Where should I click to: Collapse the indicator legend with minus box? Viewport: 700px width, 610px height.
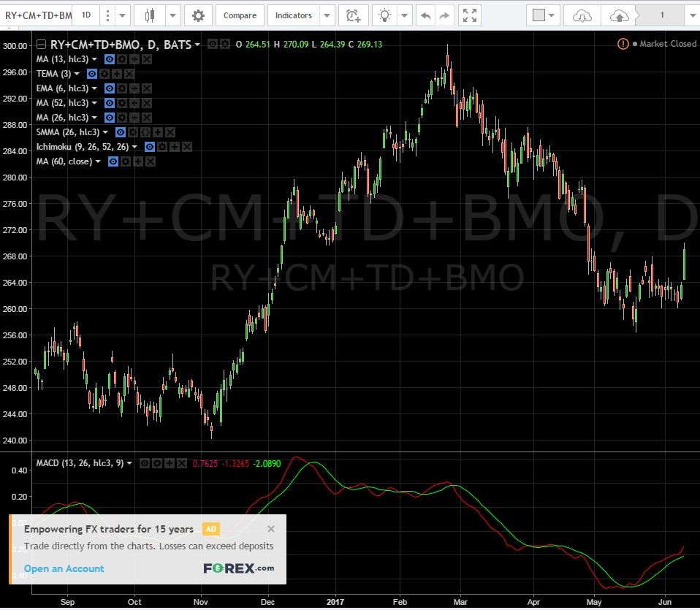tap(41, 44)
